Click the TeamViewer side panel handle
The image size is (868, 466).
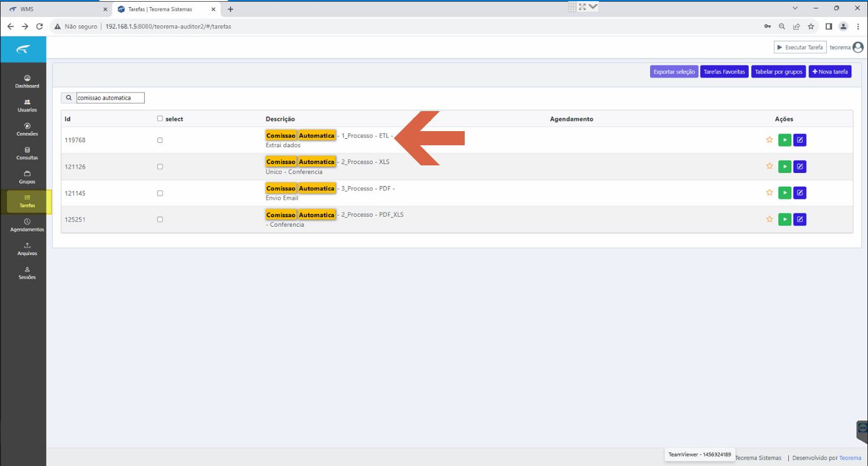862,431
